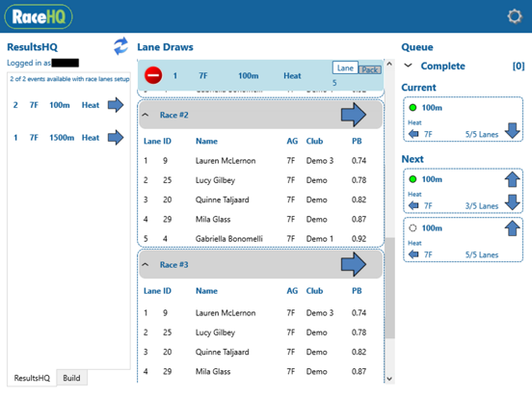This screenshot has height=399, width=532.
Task: Click Name column header in Race #2
Action: coord(206,141)
